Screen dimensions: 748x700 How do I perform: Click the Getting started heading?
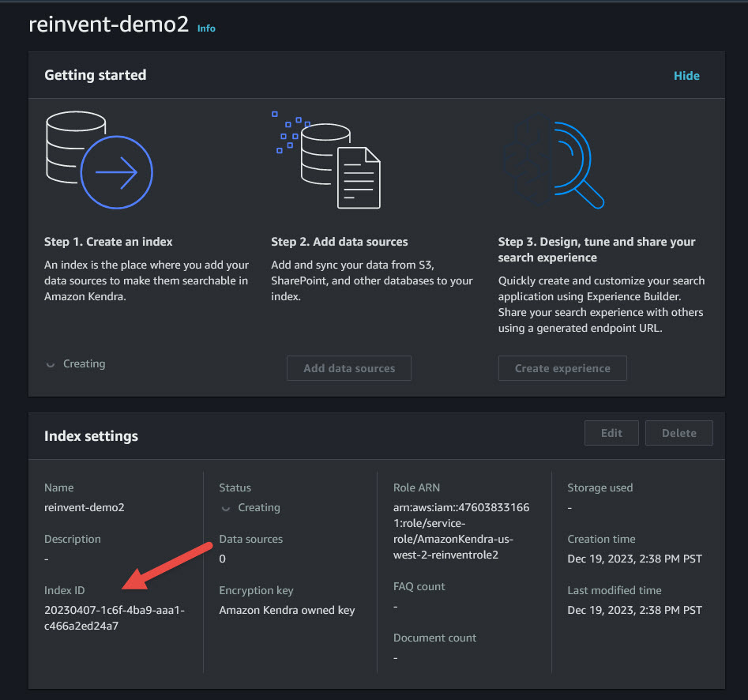point(96,75)
